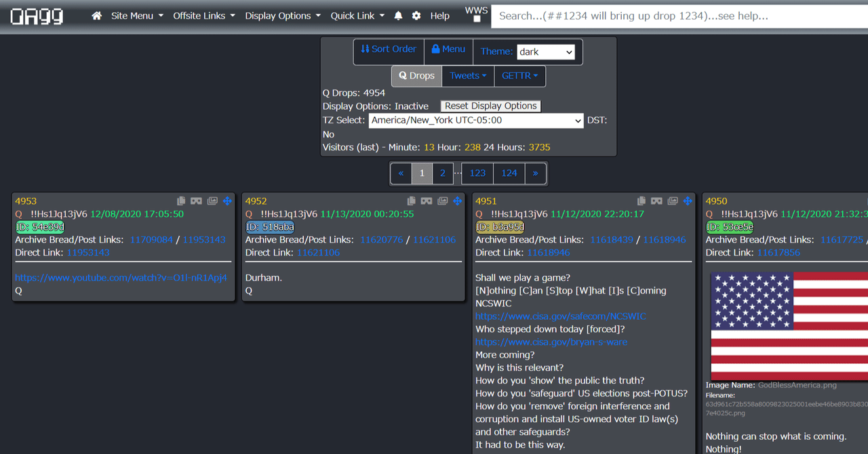Go to page 123 of drops

point(477,173)
